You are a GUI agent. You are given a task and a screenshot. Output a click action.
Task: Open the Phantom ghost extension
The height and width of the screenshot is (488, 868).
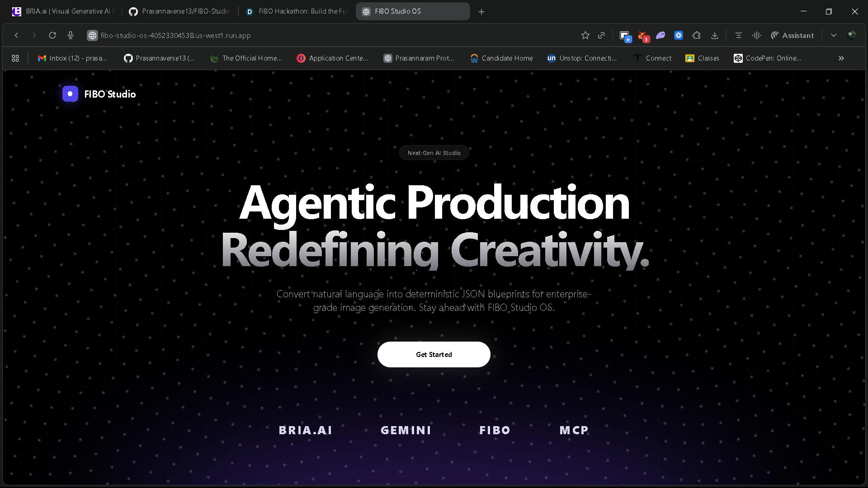[x=660, y=35]
